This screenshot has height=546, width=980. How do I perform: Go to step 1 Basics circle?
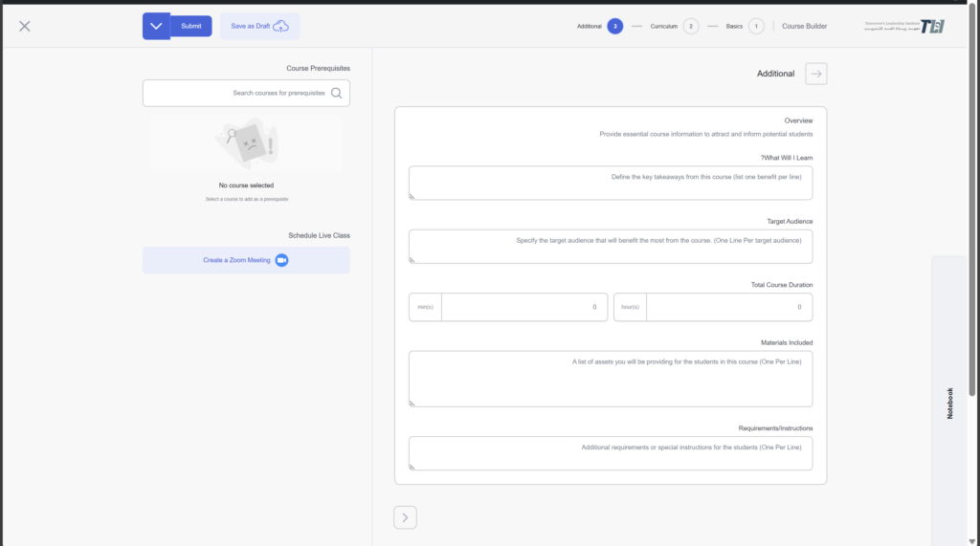coord(756,26)
